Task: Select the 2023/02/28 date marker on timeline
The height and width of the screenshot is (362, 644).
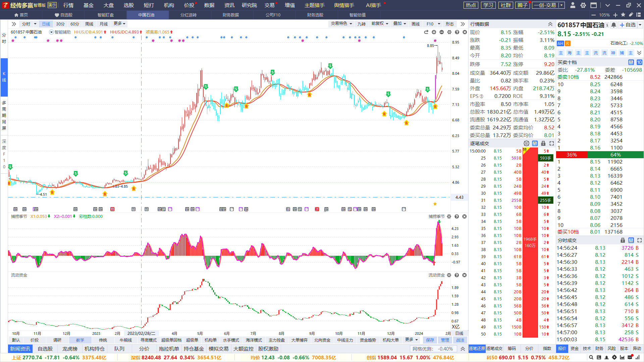Action: point(141,334)
